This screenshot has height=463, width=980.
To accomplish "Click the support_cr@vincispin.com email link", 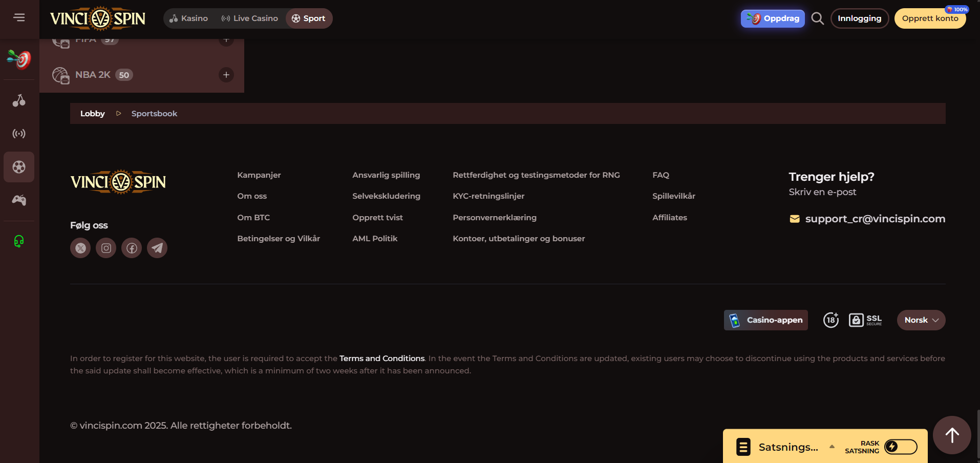I will (x=875, y=219).
